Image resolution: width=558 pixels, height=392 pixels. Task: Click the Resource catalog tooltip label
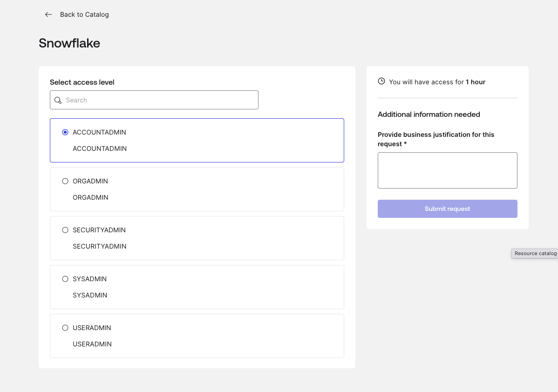pos(535,253)
